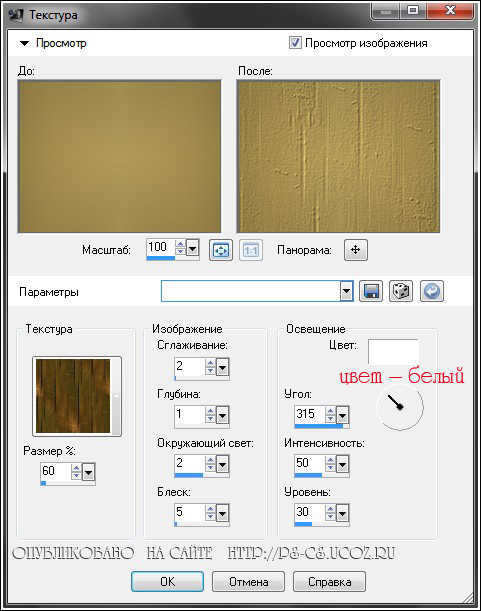The width and height of the screenshot is (481, 611).
Task: Click the OK button
Action: click(x=168, y=582)
